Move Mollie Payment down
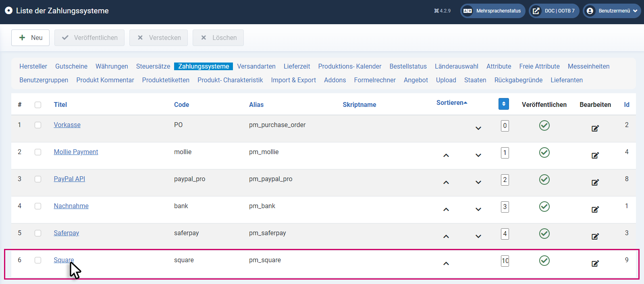This screenshot has height=284, width=644. click(478, 155)
